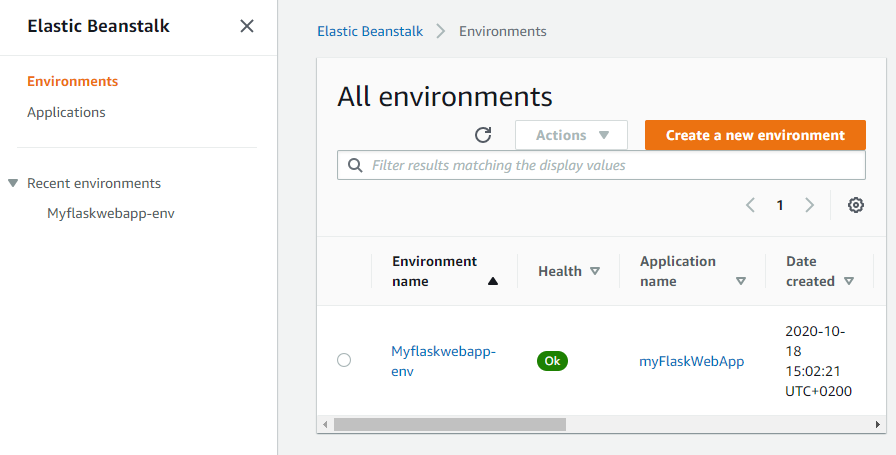Click breadcrumb chevron separator
The height and width of the screenshot is (455, 896).
tap(441, 31)
